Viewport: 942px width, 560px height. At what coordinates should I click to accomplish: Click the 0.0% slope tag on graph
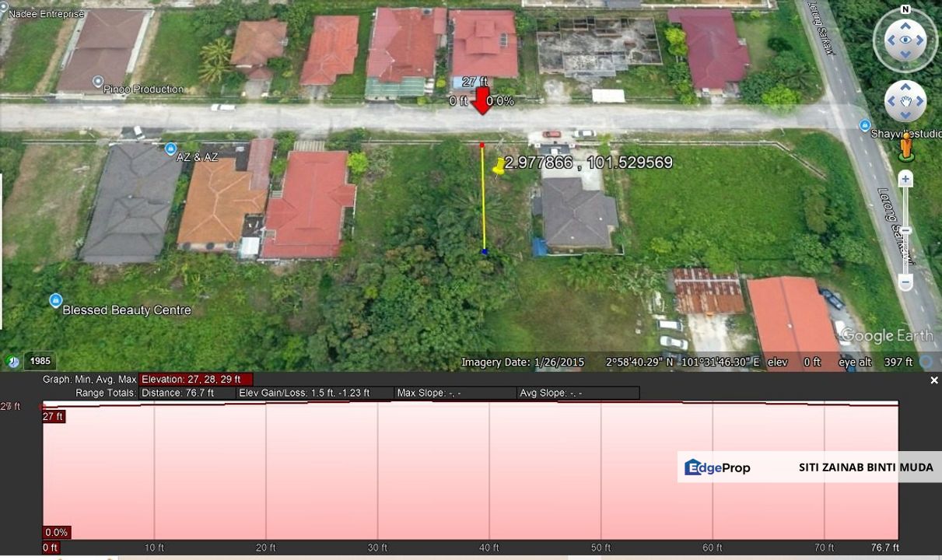pos(57,533)
